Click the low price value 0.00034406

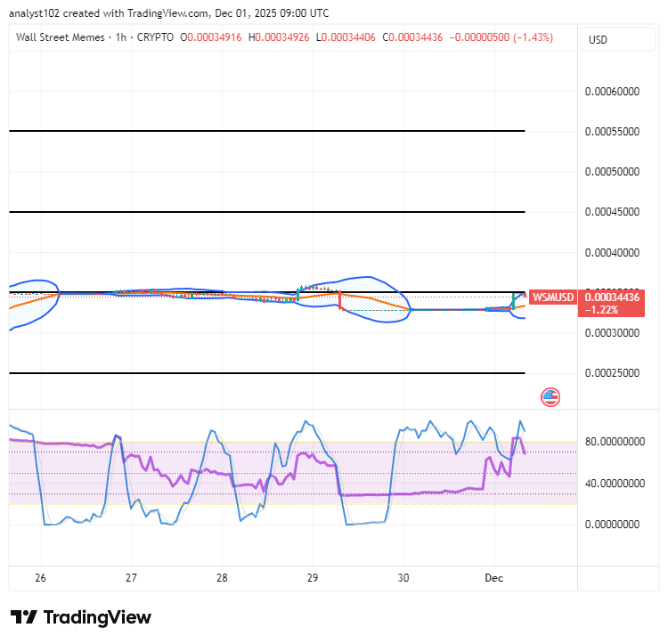tap(348, 37)
